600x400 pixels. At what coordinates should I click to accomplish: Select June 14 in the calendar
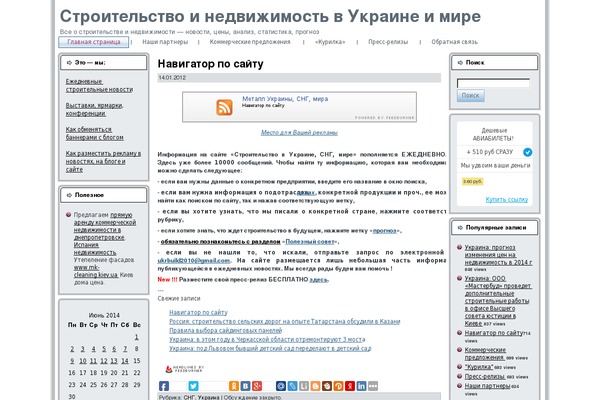125,361
